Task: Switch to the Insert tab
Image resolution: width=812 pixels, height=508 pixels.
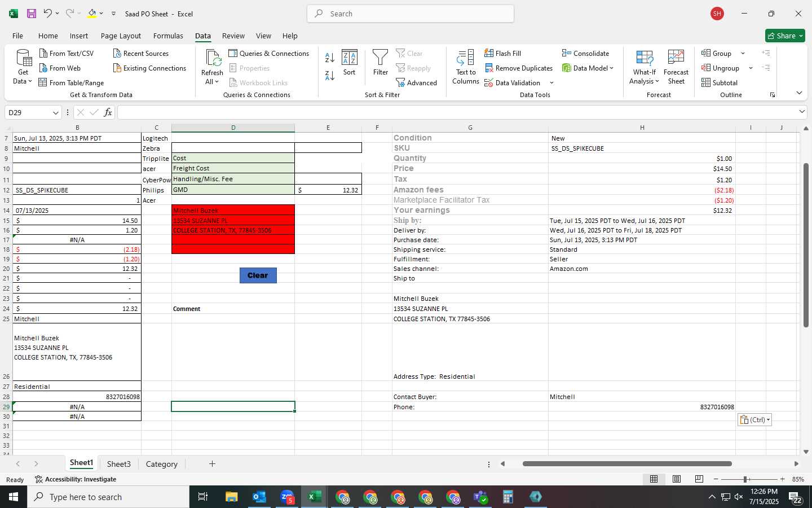Action: coord(79,36)
